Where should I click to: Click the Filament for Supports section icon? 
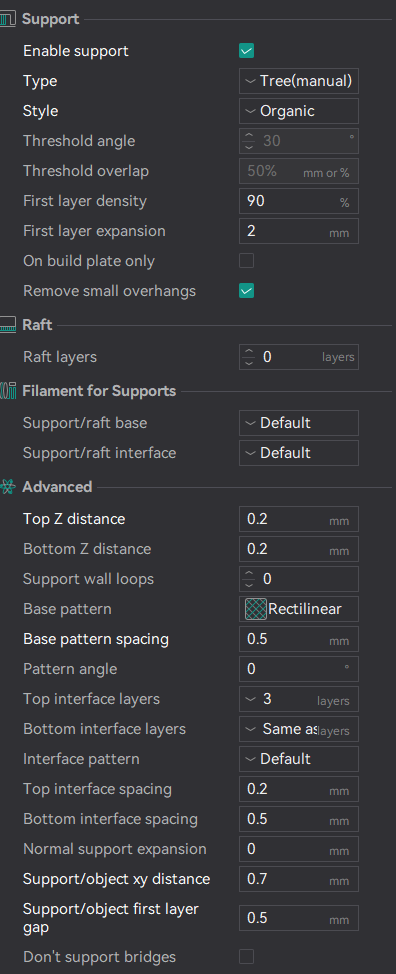click(7, 391)
